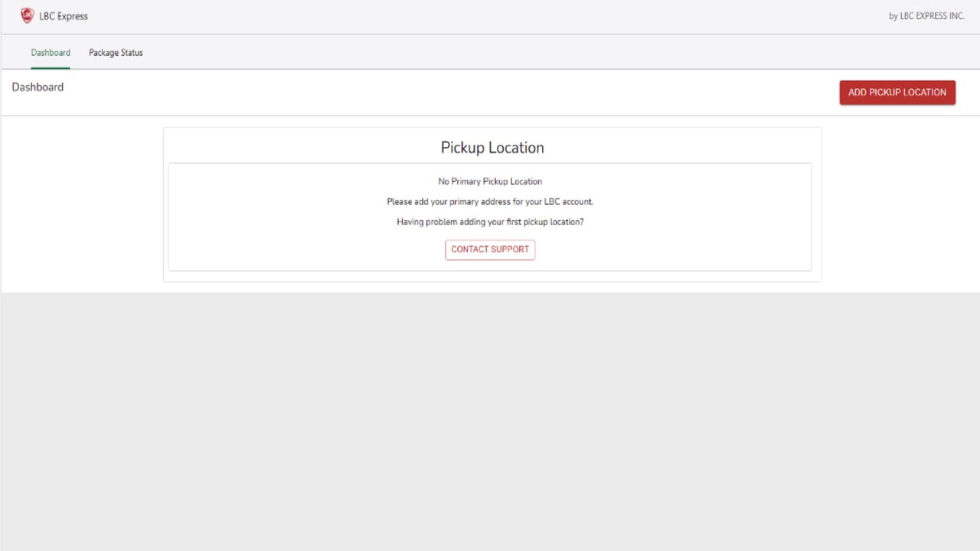Screen dimensions: 980x551
Task: Click the LBC Express brand name
Action: point(64,16)
